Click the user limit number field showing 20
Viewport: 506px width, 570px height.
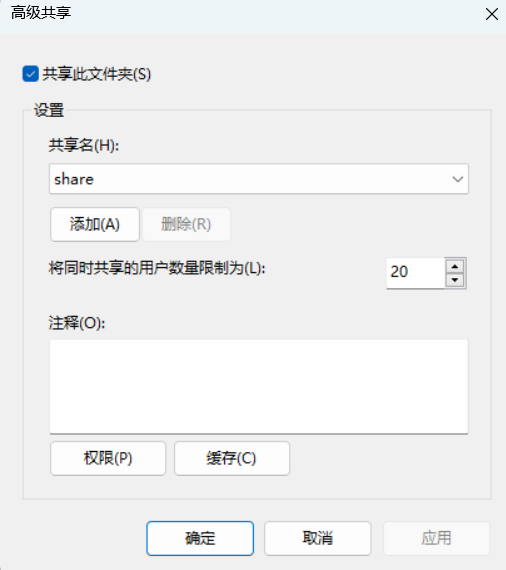[x=415, y=273]
